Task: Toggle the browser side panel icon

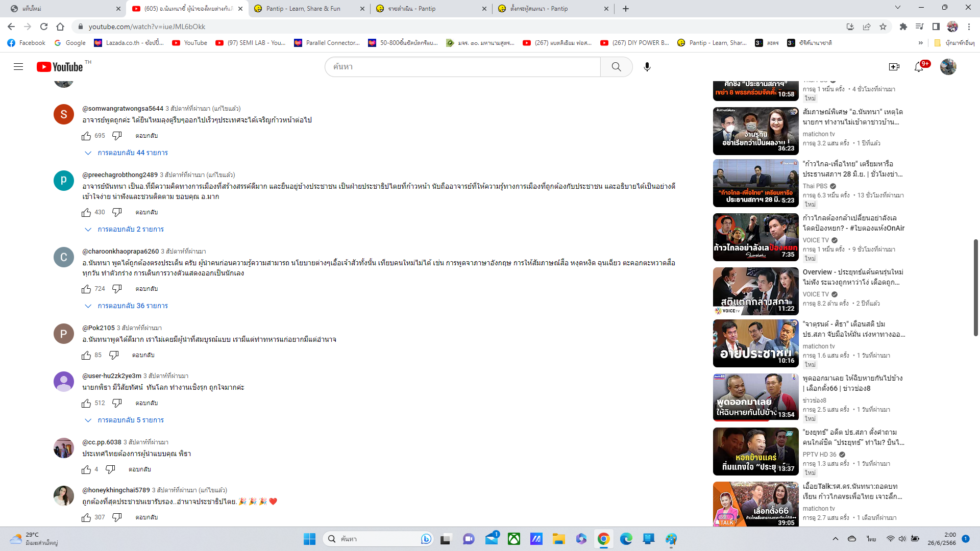Action: tap(936, 27)
